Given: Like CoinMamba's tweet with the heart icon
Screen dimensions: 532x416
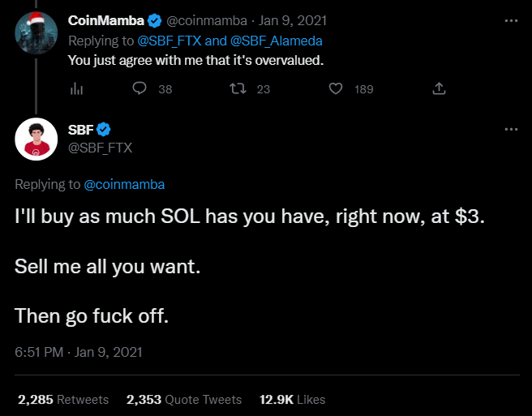Looking at the screenshot, I should (x=336, y=89).
